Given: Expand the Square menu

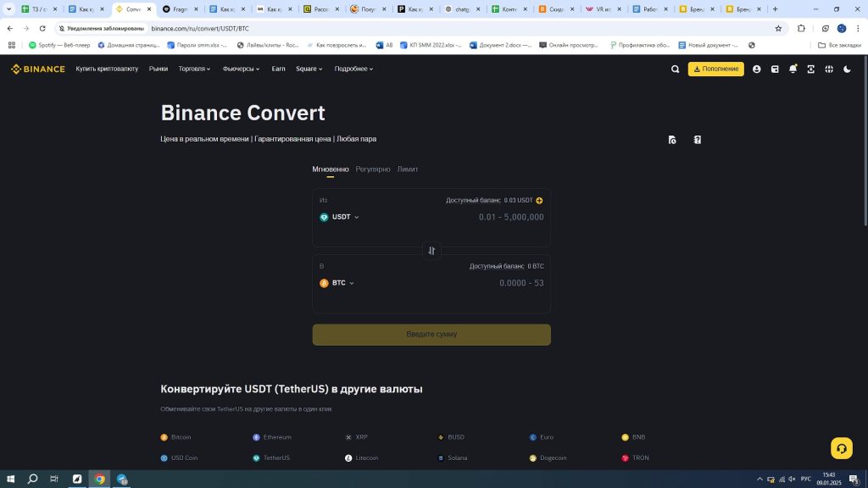Looking at the screenshot, I should point(309,69).
